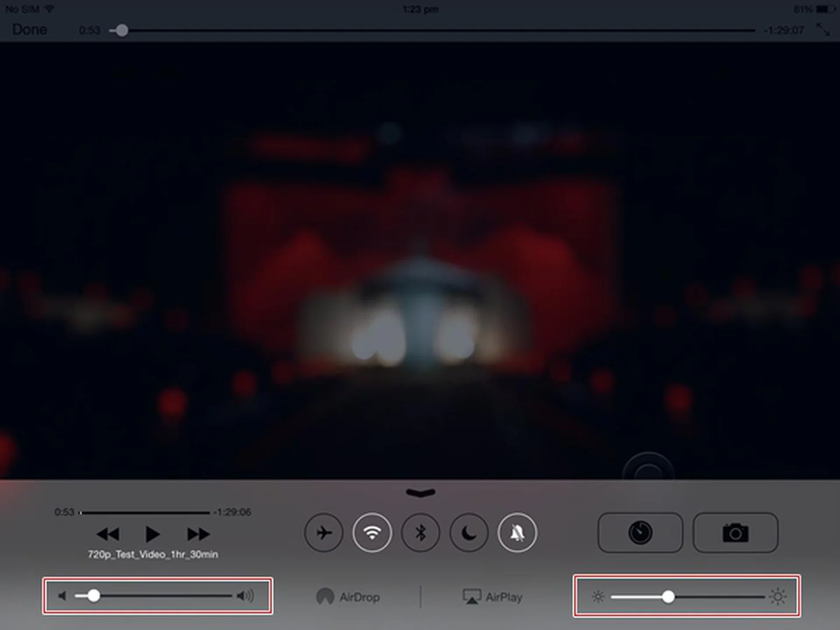The height and width of the screenshot is (630, 840).
Task: Open the timer/clock shortcut
Action: [x=640, y=532]
